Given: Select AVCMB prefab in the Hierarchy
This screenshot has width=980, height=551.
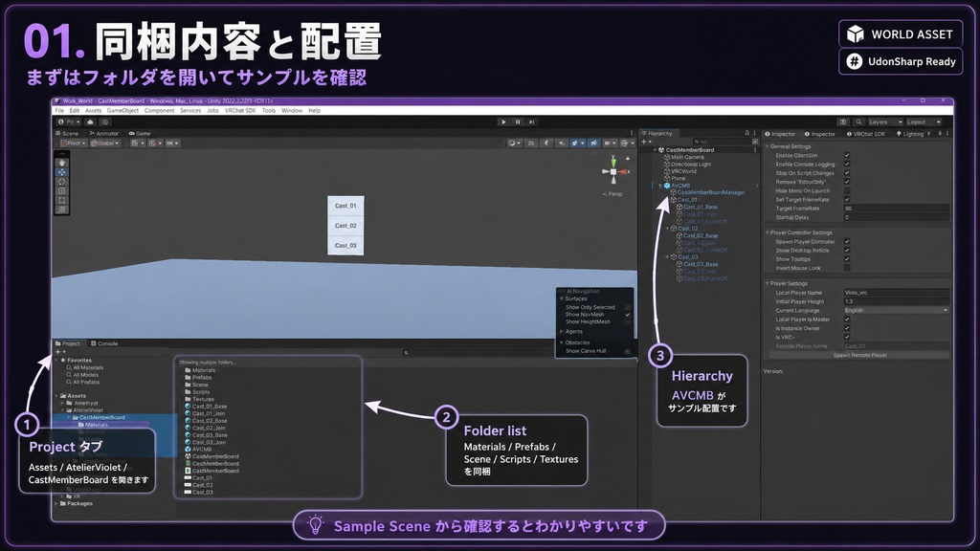Looking at the screenshot, I should pyautogui.click(x=680, y=186).
